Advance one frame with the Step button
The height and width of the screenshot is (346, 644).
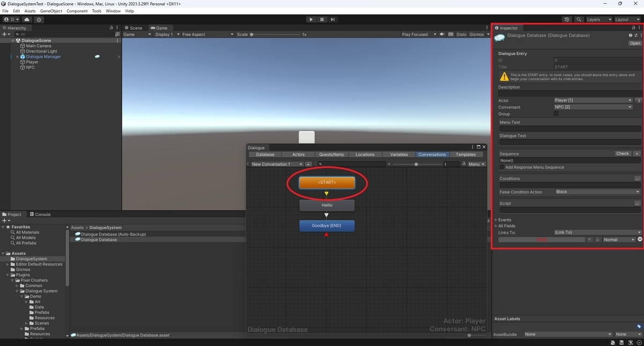(333, 19)
